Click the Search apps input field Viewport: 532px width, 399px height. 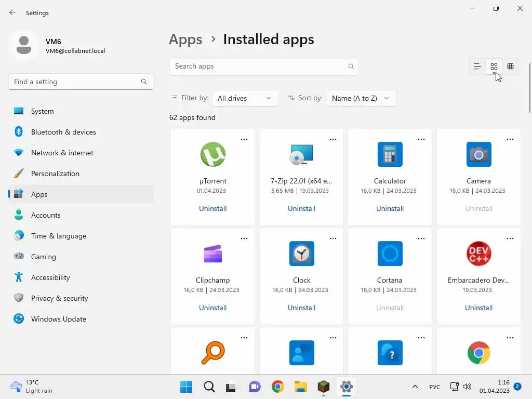pos(264,66)
